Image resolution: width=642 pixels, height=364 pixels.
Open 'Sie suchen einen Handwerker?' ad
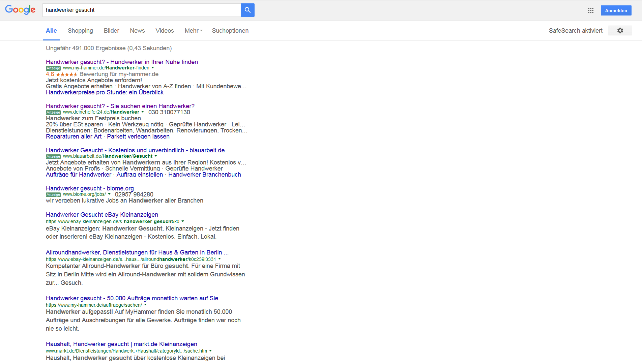pyautogui.click(x=120, y=106)
